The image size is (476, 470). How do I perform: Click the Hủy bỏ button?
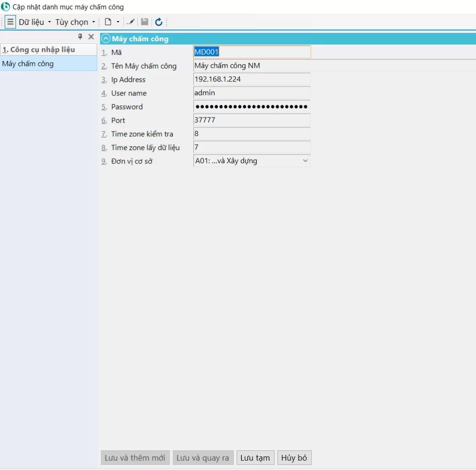coord(294,458)
